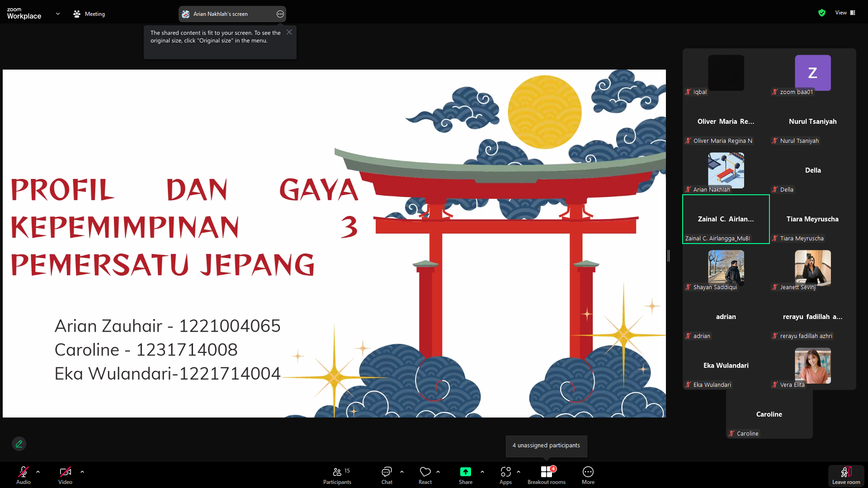Click Oliver Maria Regina N participant tile
Image resolution: width=868 pixels, height=488 pixels.
726,122
